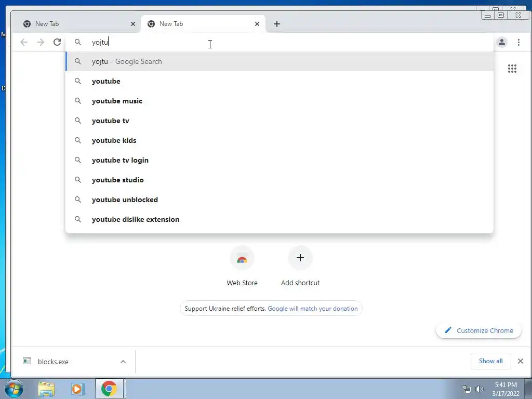Close the first New Tab tab
The image size is (532, 399).
(133, 24)
